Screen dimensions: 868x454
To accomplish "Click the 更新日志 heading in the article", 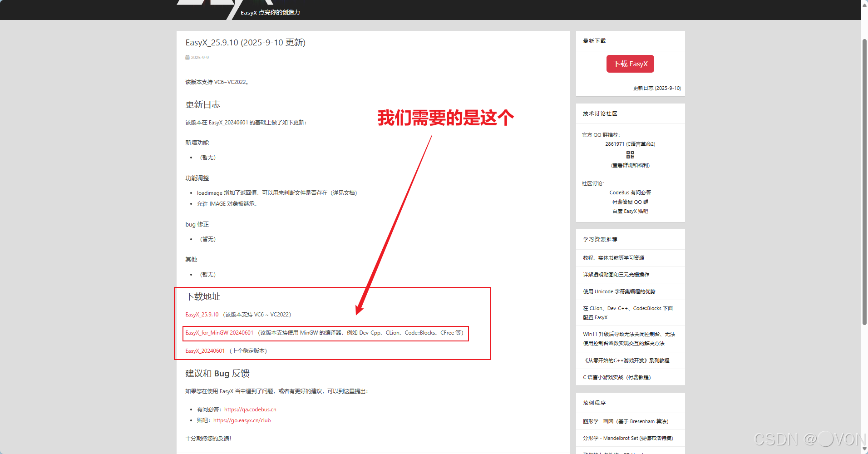I will [x=203, y=104].
